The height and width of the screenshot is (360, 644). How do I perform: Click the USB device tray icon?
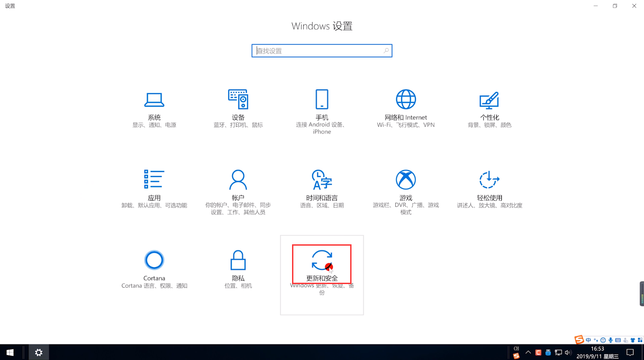click(548, 352)
